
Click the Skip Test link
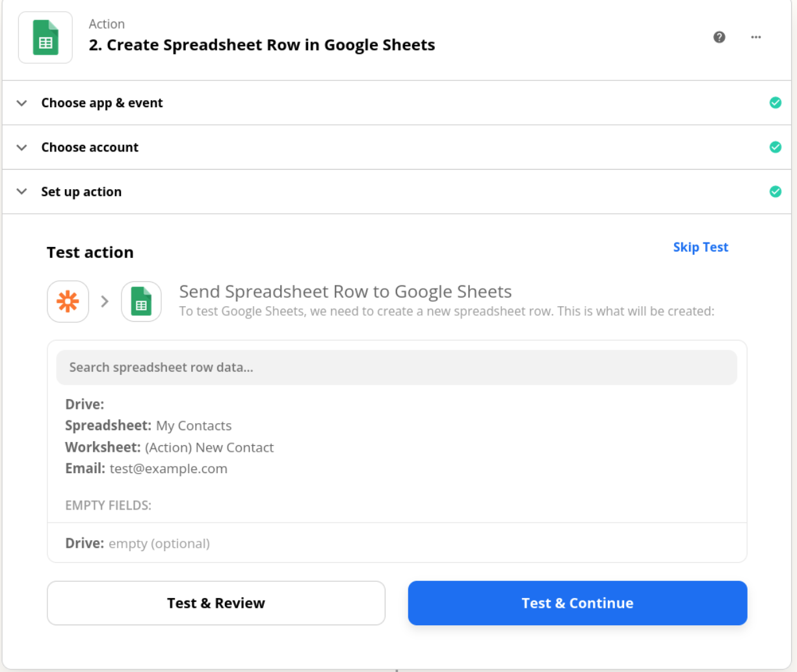pyautogui.click(x=700, y=247)
